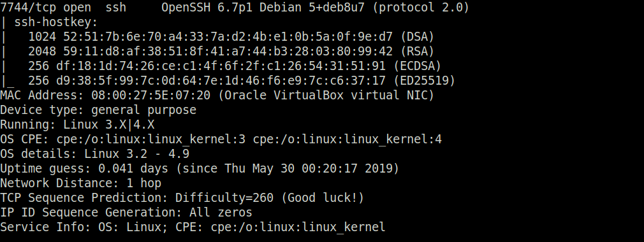
Task: Click the Difficulty=260 Good luck text
Action: [270, 198]
